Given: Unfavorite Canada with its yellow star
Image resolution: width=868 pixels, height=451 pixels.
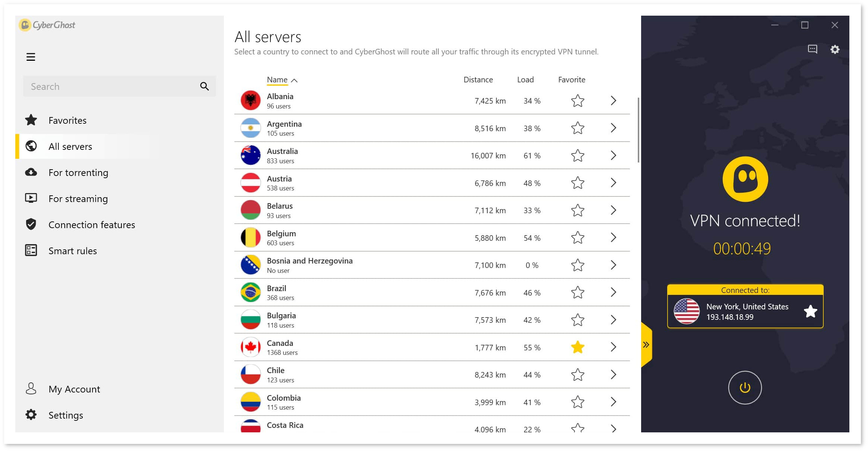Looking at the screenshot, I should (577, 347).
